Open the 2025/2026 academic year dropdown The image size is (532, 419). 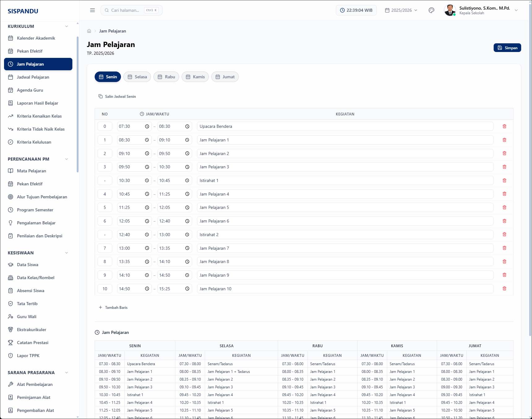tap(401, 10)
